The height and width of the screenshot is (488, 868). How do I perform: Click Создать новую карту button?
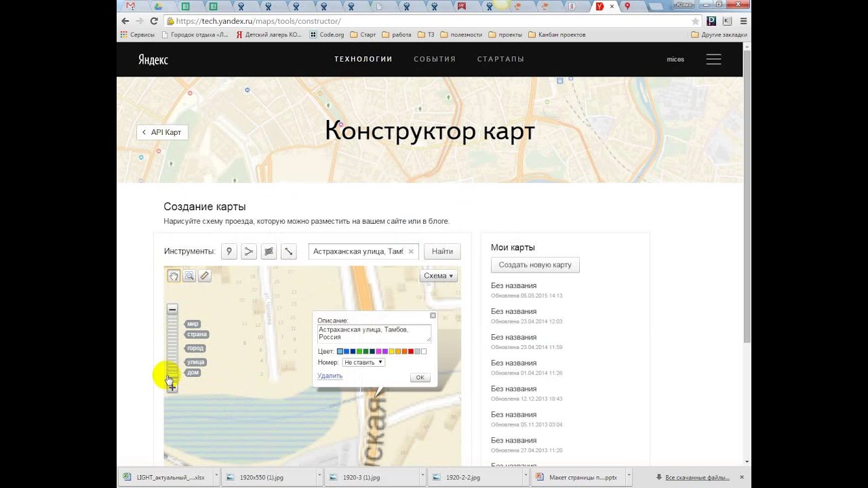click(x=535, y=265)
